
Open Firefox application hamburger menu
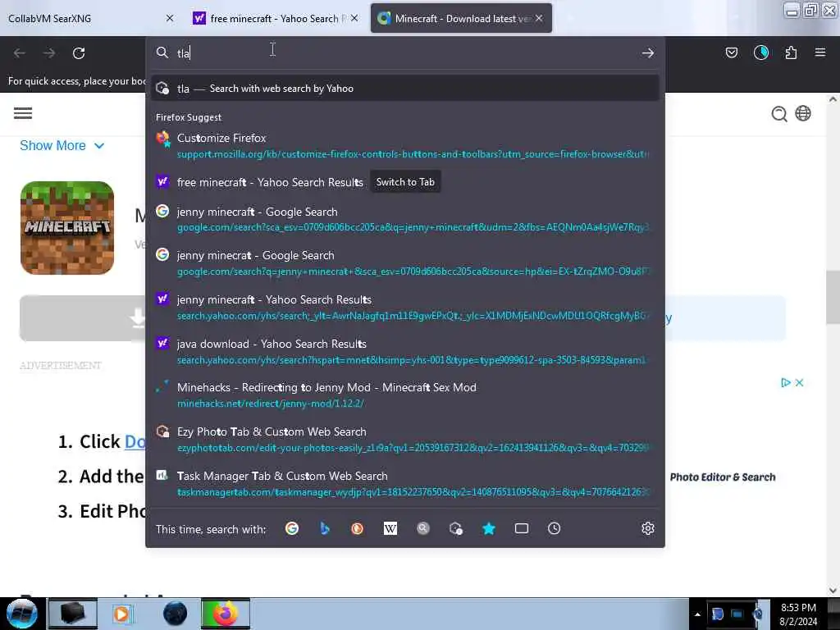[x=819, y=52]
